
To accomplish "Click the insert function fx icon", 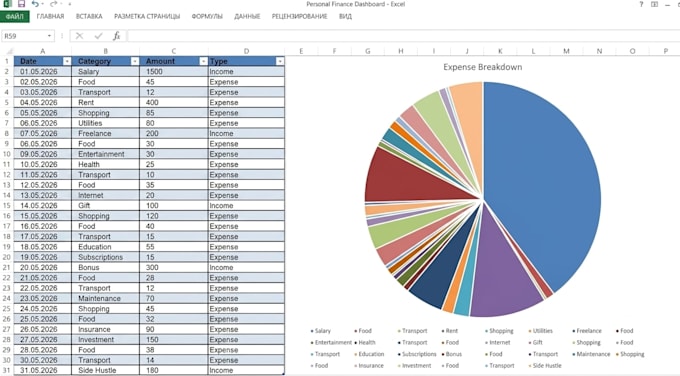I will [x=116, y=36].
